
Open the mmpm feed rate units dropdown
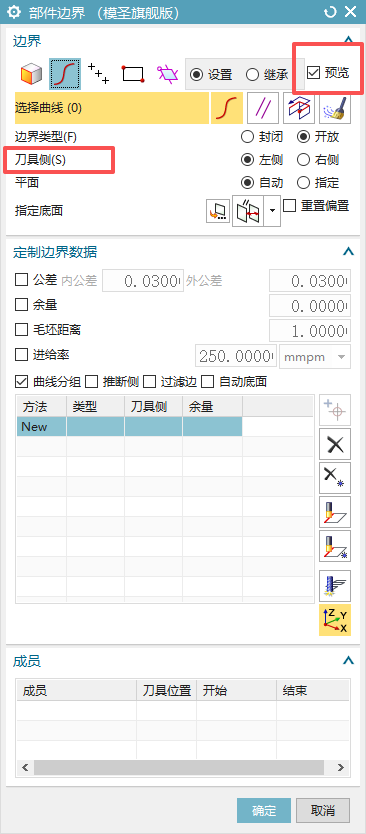(x=315, y=357)
